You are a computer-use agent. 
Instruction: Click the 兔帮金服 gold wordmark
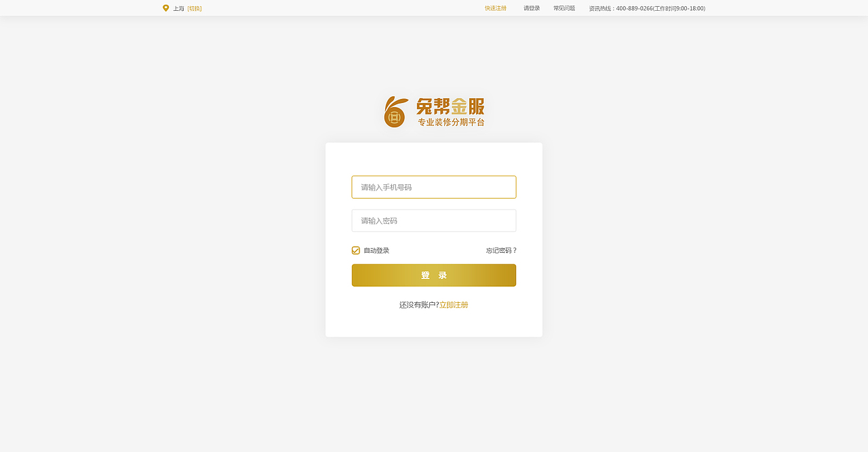(x=450, y=105)
